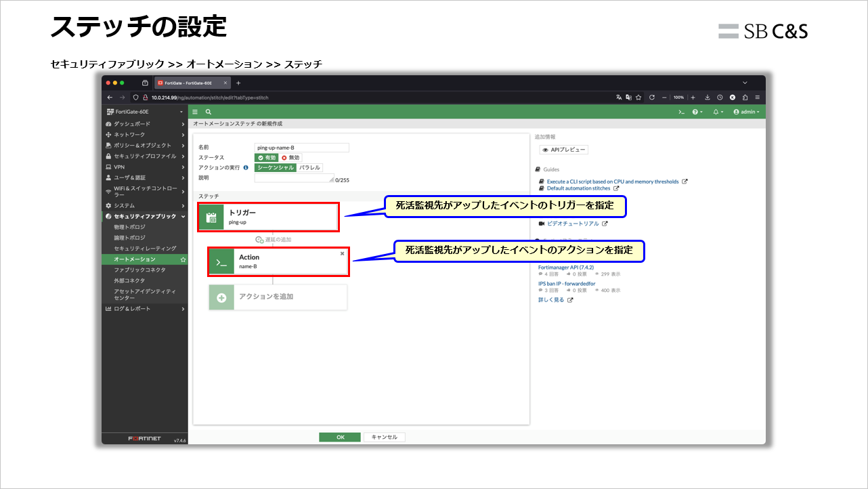Open the FortiGate-60E device dropdown
This screenshot has width=868, height=489.
(x=144, y=112)
